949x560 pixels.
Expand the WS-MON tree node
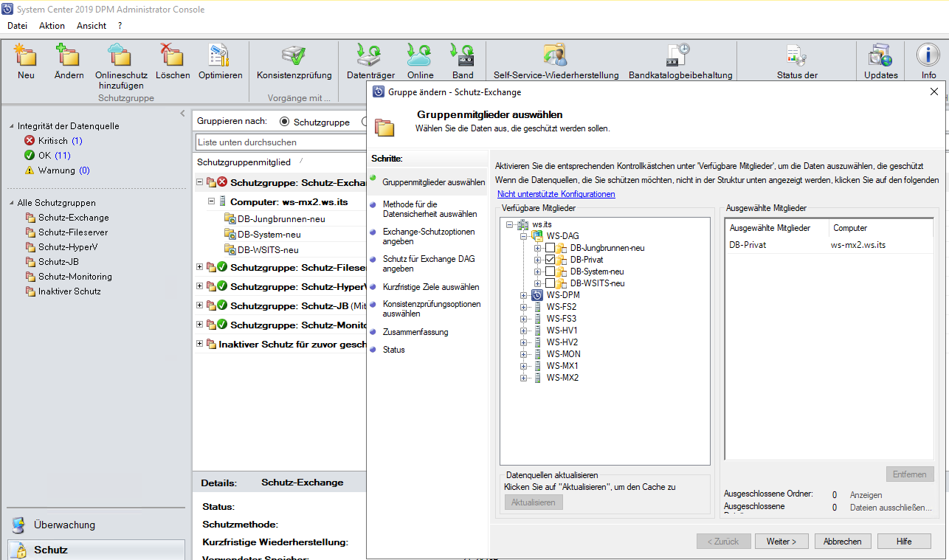[524, 354]
